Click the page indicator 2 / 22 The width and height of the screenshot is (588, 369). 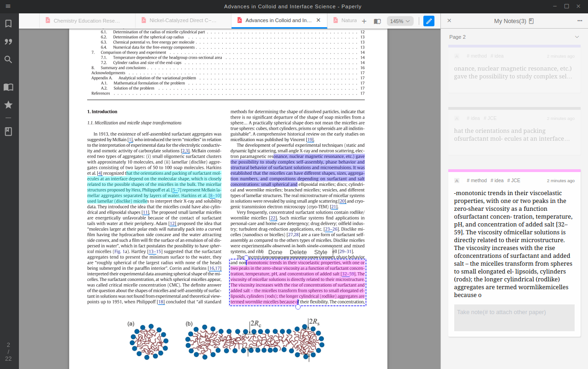pyautogui.click(x=8, y=351)
